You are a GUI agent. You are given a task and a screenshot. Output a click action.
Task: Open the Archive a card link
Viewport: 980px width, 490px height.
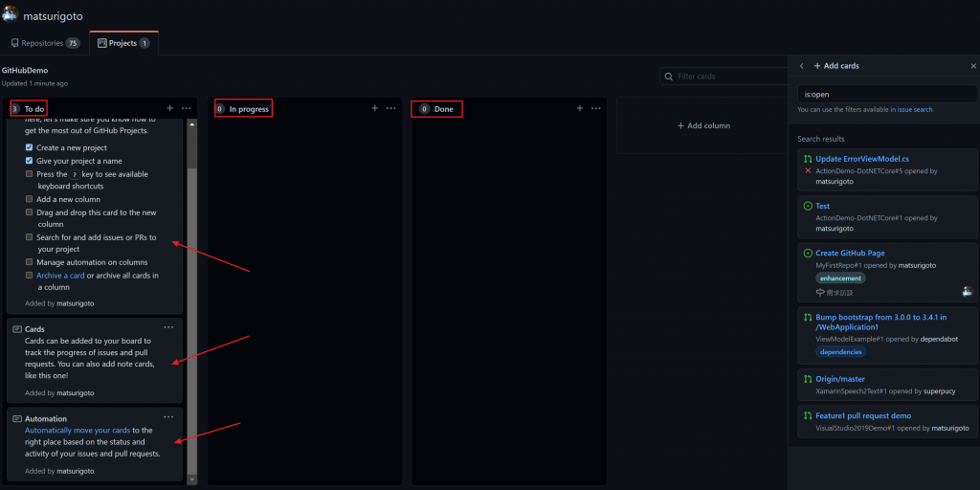point(60,275)
